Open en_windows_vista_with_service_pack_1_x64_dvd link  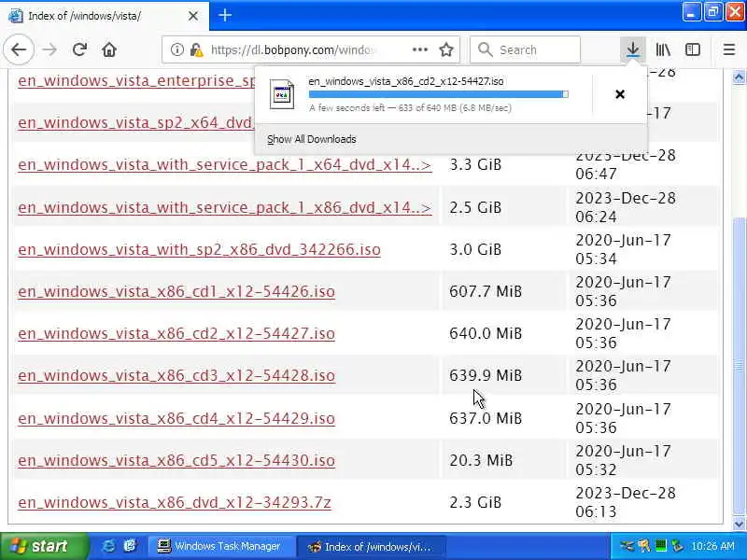(x=225, y=165)
